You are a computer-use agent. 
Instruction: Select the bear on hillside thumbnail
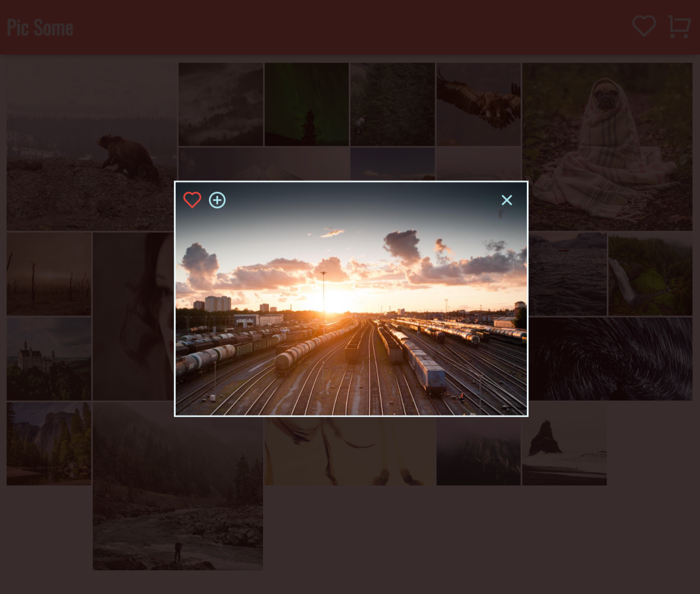[91, 146]
